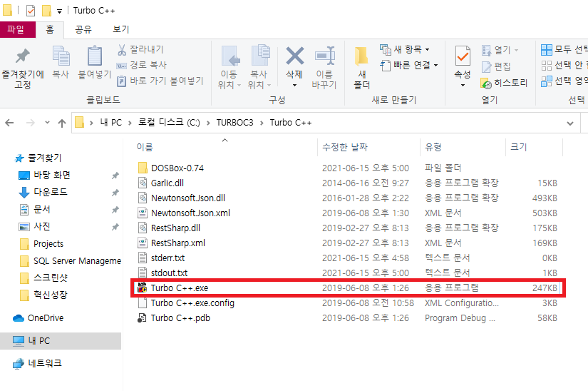Click Invert Selection (선택 영역 반전)
The image size is (588, 391).
pyautogui.click(x=564, y=81)
